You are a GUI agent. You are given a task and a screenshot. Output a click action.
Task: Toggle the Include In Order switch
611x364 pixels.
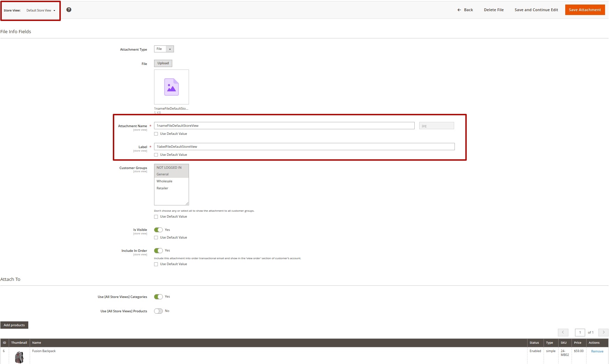158,250
